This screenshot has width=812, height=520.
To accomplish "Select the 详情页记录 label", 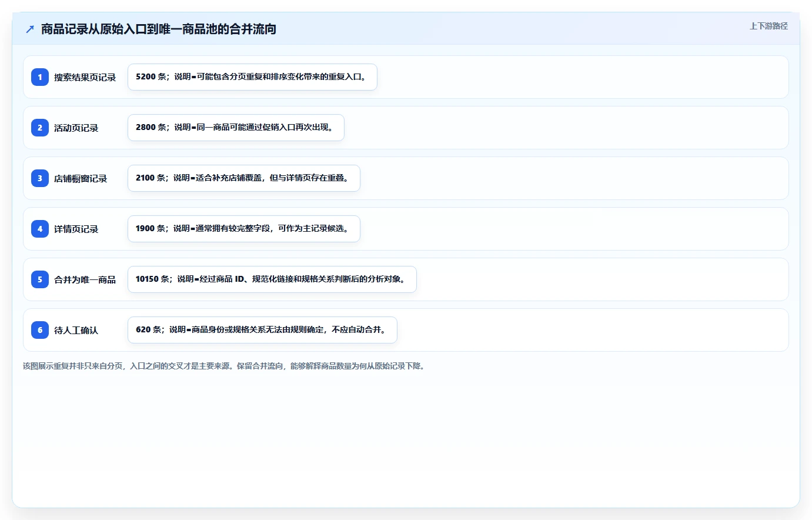I will pyautogui.click(x=76, y=229).
